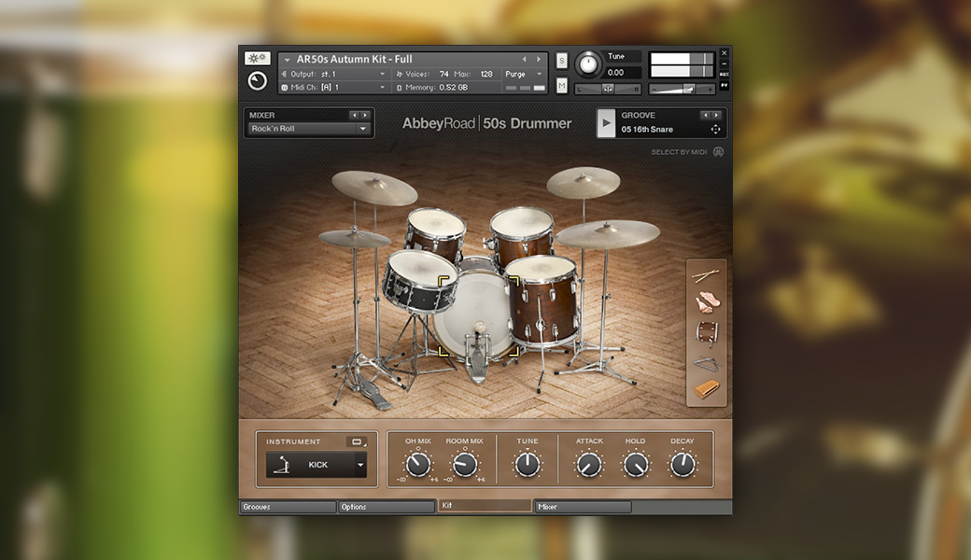Click the kick pedal icon in Instrument box
This screenshot has width=971, height=560.
coord(281,465)
